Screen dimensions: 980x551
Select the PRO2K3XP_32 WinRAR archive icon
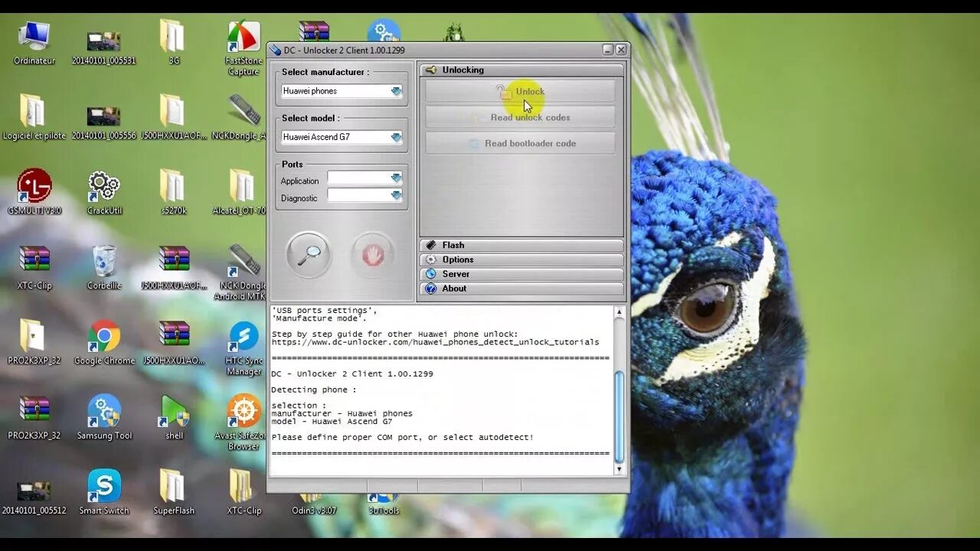[34, 417]
